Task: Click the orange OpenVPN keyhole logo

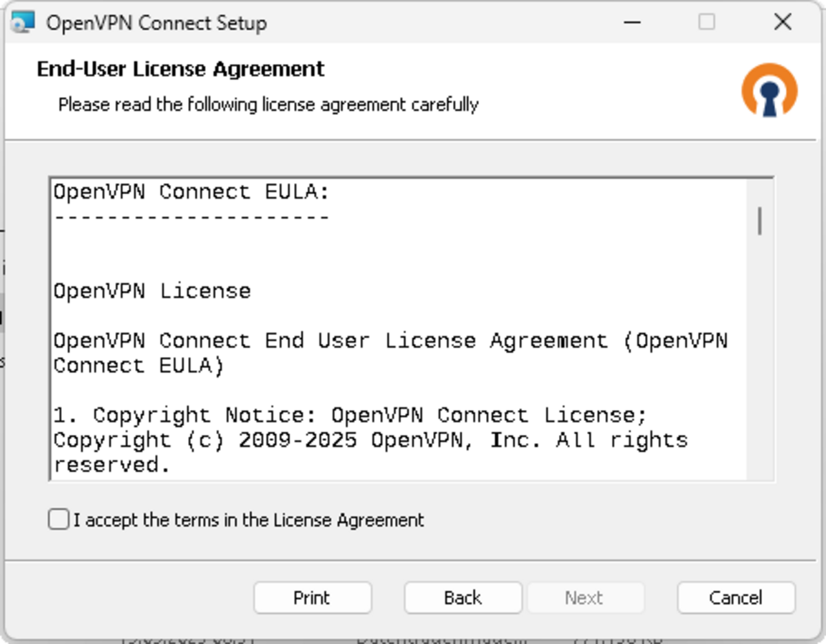Action: 769,90
